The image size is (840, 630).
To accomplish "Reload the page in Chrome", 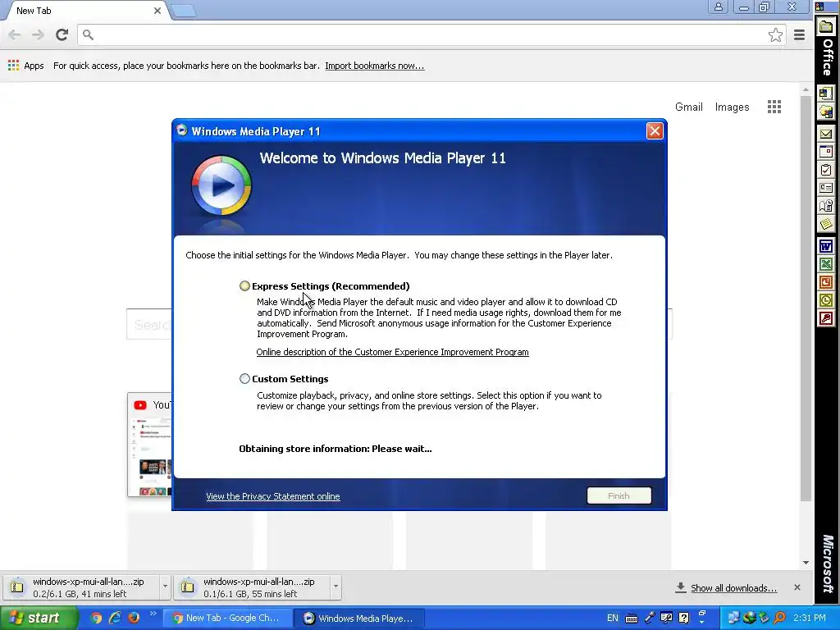I will tap(62, 34).
